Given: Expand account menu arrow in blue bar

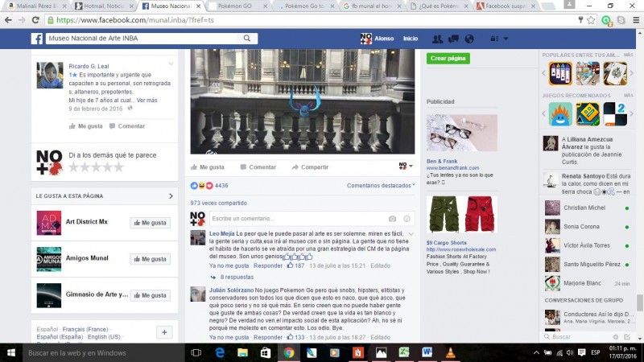Looking at the screenshot, I should pyautogui.click(x=506, y=39).
